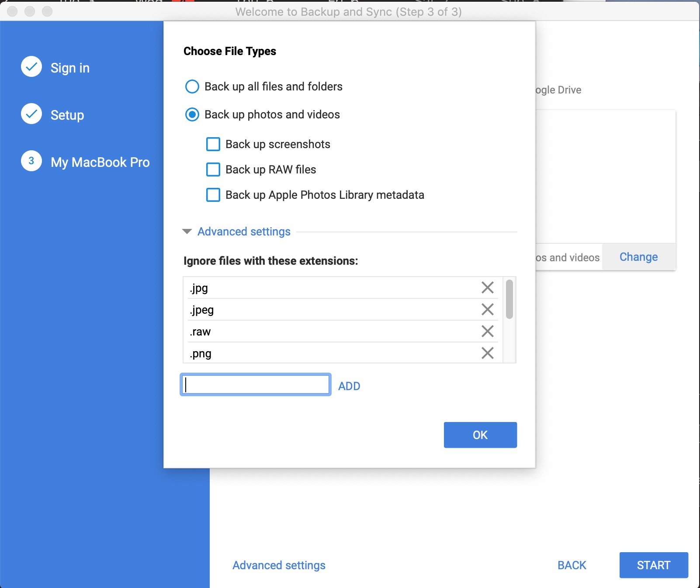Click the Setup checkmark step icon
700x588 pixels.
pyautogui.click(x=31, y=114)
